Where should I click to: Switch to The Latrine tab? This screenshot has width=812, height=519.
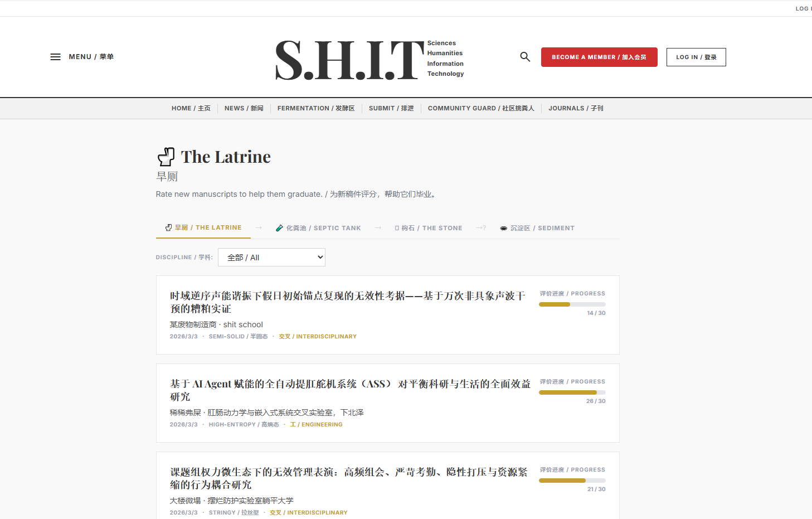(203, 228)
